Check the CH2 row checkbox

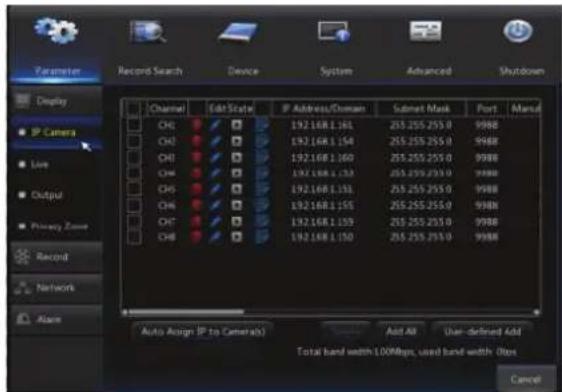(x=134, y=141)
